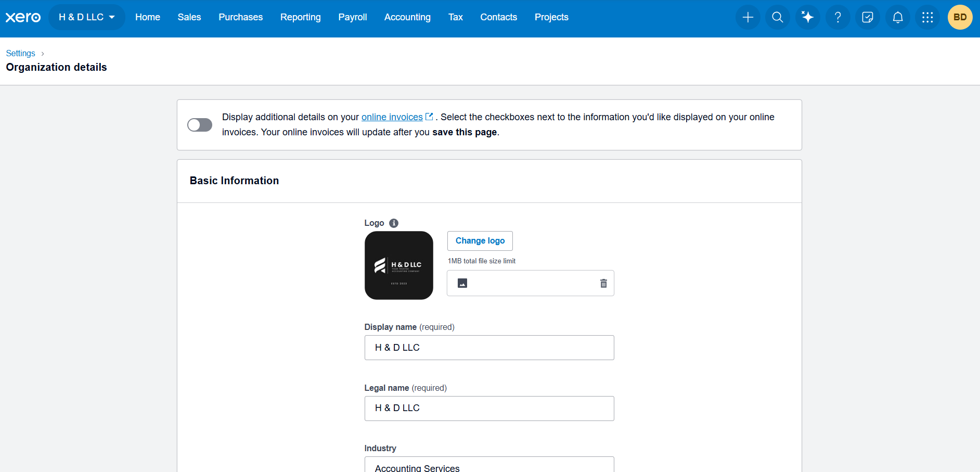Open the BD user avatar menu
The height and width of the screenshot is (472, 980).
[960, 17]
